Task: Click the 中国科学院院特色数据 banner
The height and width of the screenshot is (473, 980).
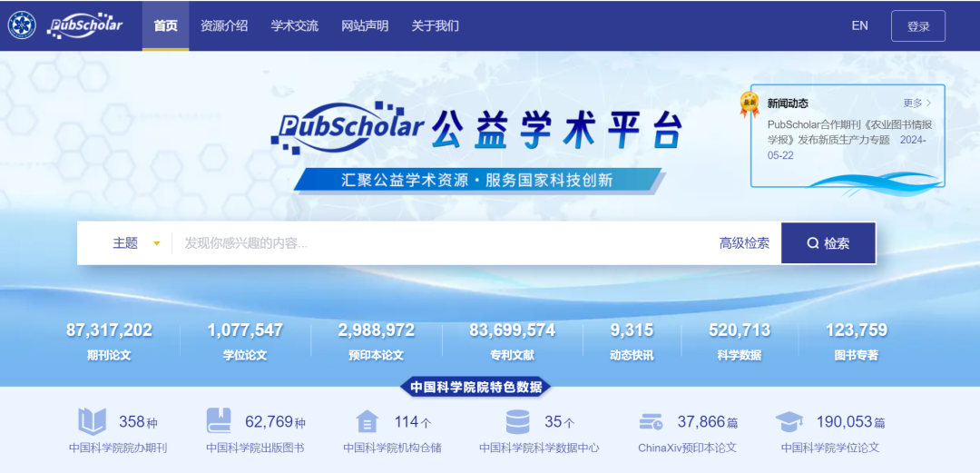Action: tap(475, 387)
